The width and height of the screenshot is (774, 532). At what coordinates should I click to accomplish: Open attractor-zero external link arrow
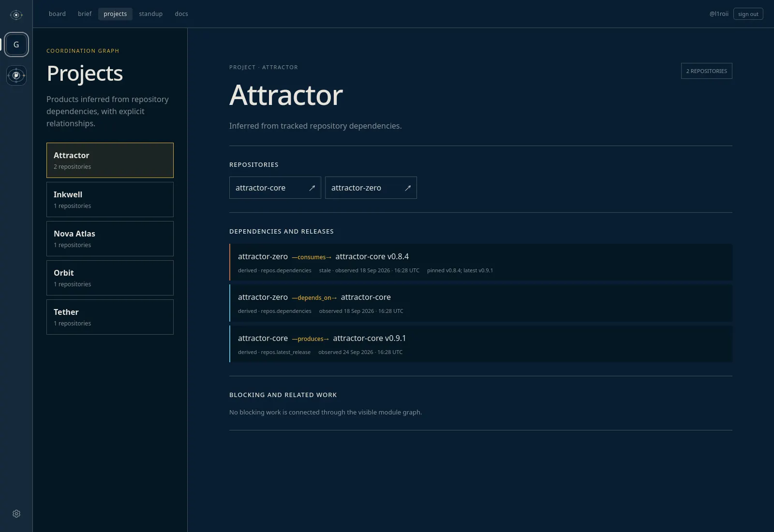pos(408,188)
